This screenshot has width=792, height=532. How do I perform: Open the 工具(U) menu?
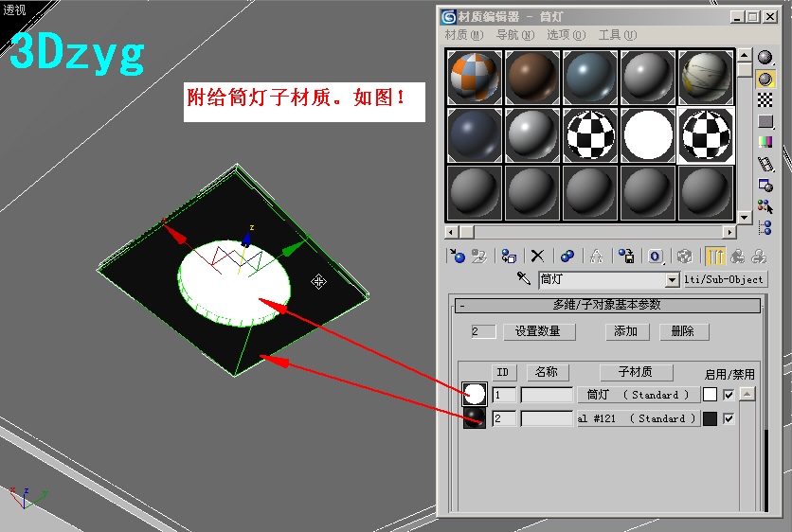point(618,35)
